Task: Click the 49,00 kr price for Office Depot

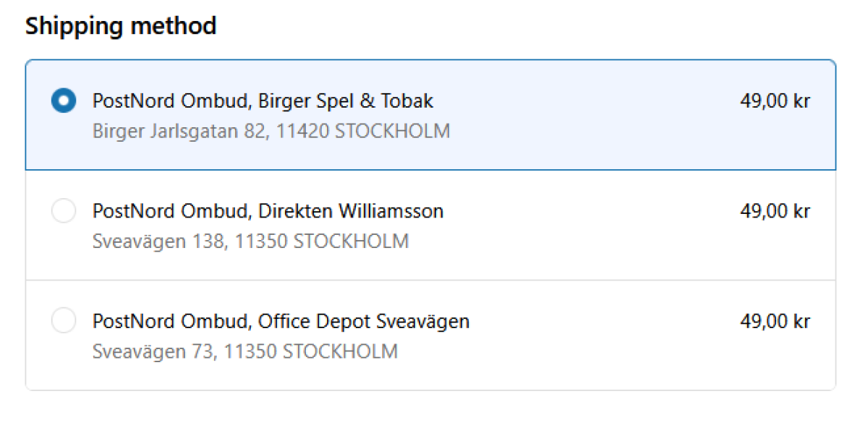Action: [775, 321]
